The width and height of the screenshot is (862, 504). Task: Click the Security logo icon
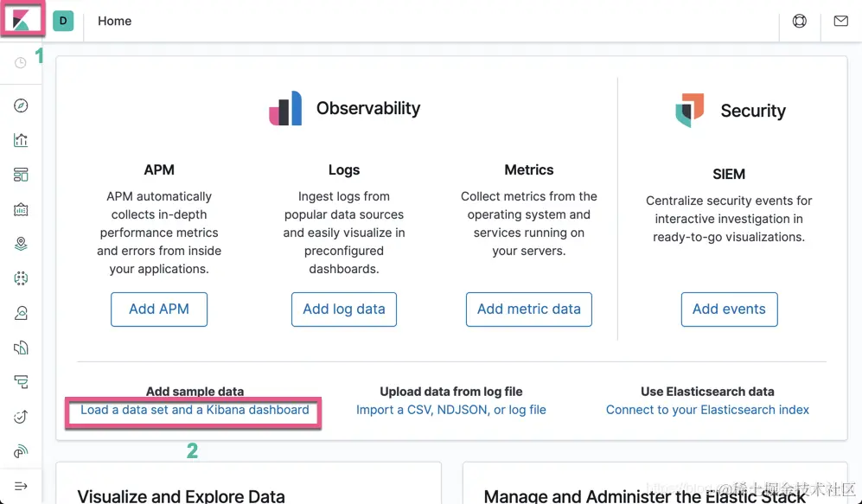[x=689, y=110]
